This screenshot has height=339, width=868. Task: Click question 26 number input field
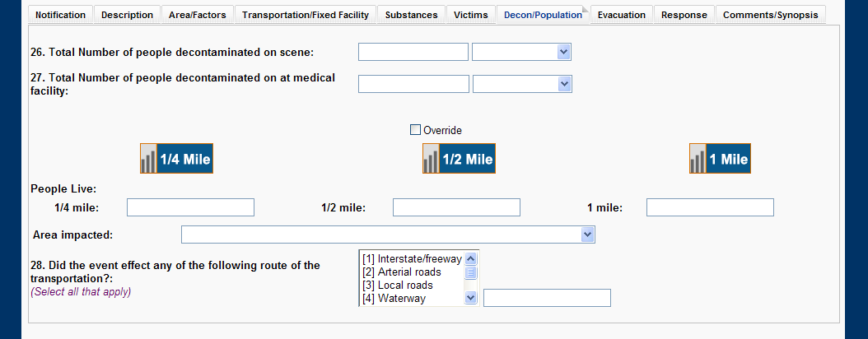point(413,53)
